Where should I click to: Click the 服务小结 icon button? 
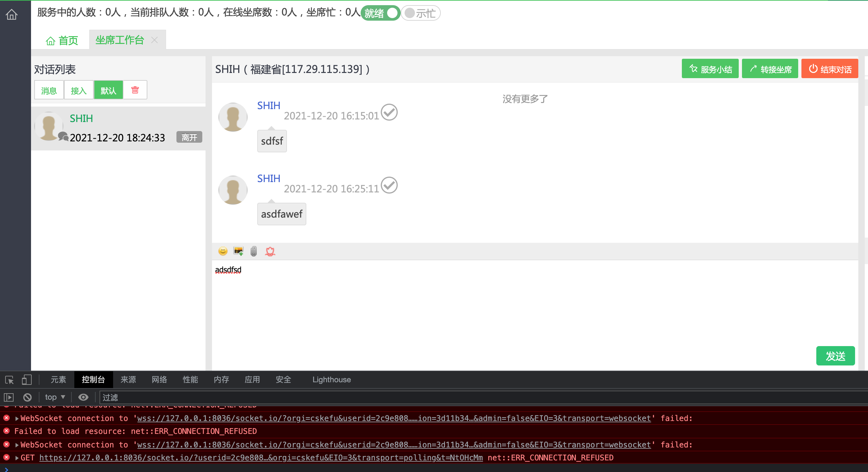(x=710, y=69)
